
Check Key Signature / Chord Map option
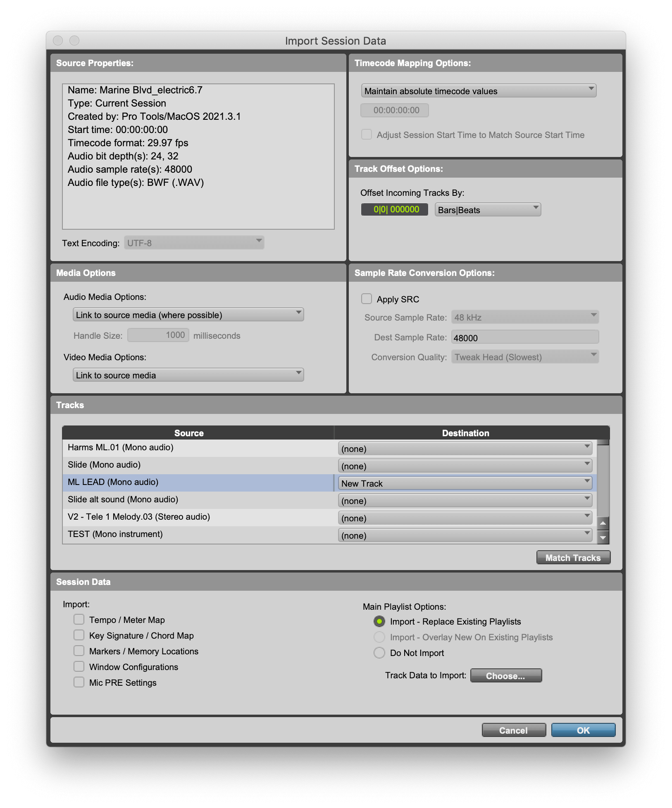tap(79, 635)
